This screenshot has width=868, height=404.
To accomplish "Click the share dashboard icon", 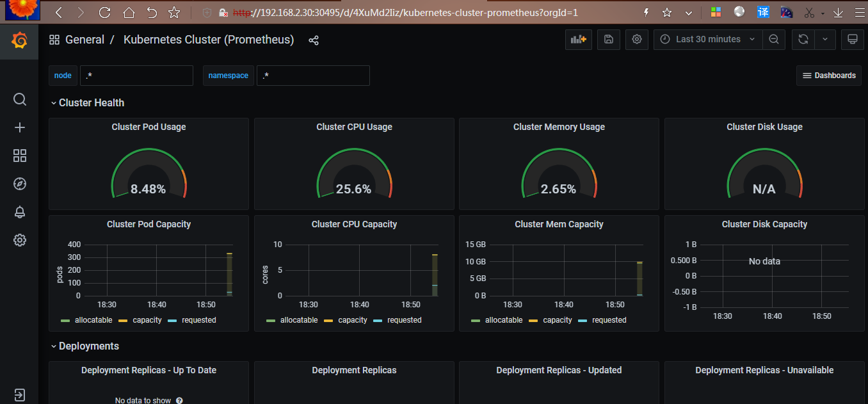I will coord(314,40).
